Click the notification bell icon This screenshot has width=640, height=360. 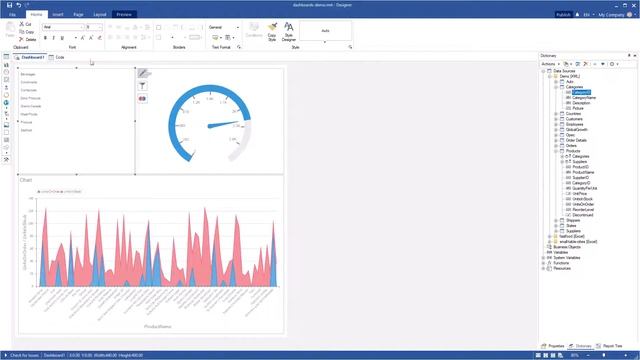point(577,14)
